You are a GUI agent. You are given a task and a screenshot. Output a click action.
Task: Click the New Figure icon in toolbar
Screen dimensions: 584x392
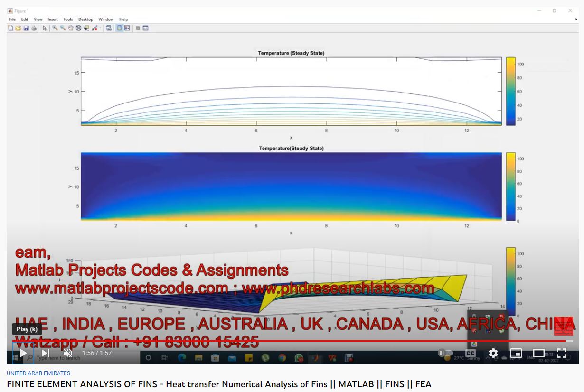[x=10, y=28]
